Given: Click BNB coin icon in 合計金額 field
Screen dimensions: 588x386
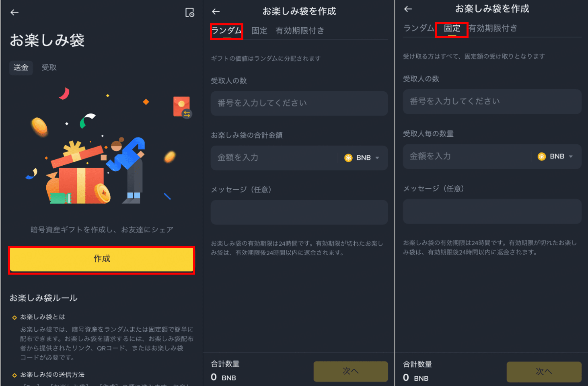Looking at the screenshot, I should click(348, 158).
